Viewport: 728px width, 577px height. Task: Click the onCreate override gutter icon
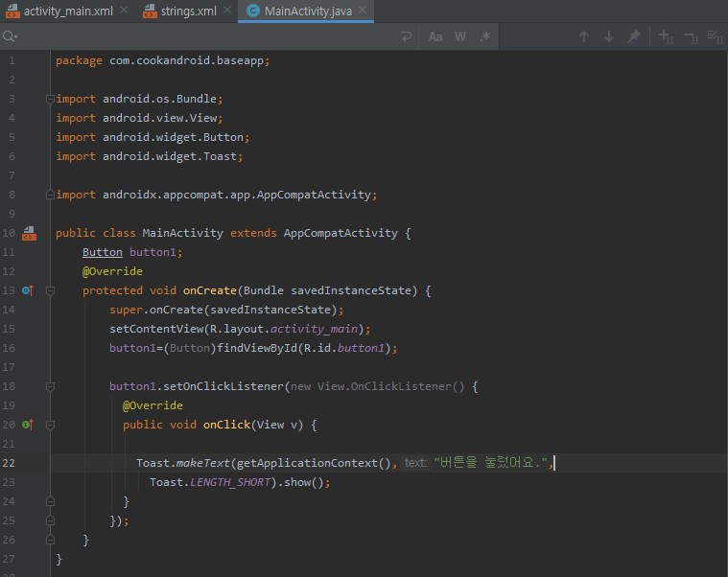coord(28,290)
